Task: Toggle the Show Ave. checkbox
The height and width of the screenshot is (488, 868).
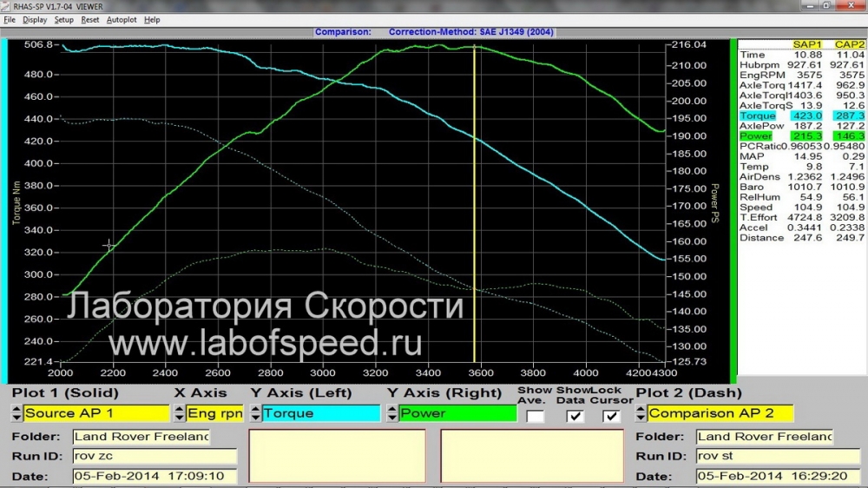Action: click(x=535, y=415)
